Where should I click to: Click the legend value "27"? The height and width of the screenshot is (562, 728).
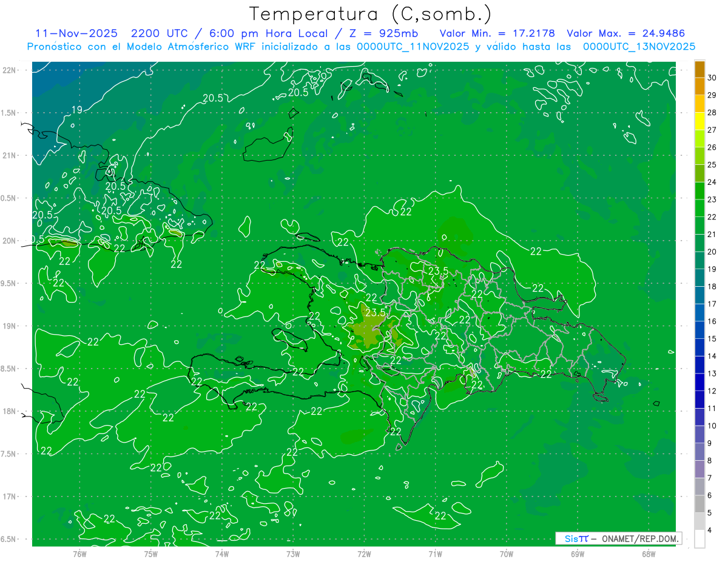click(x=712, y=130)
